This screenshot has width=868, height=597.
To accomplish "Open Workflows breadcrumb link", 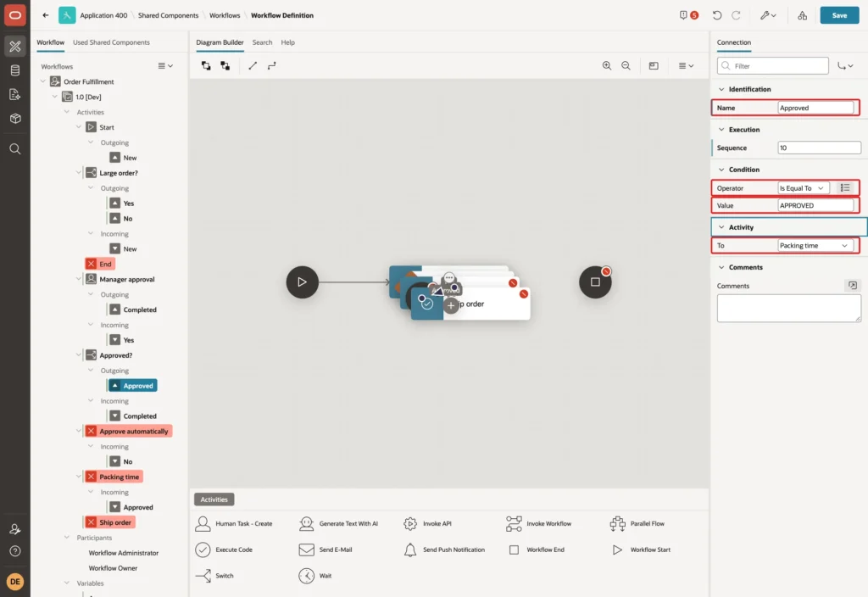I will (225, 15).
